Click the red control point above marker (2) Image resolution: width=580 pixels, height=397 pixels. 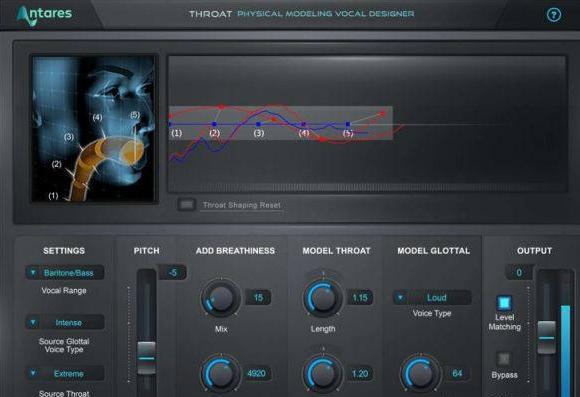(221, 107)
